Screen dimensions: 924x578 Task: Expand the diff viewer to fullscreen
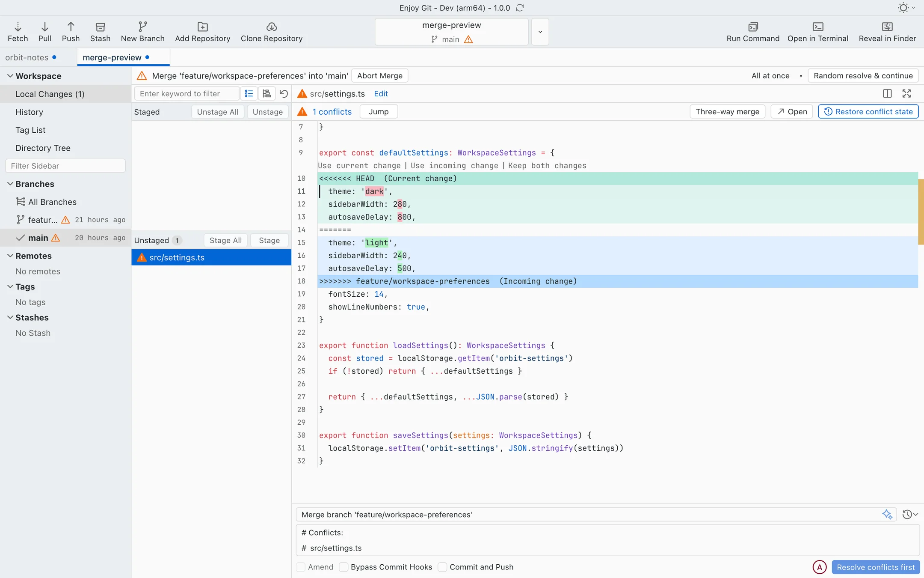click(906, 93)
